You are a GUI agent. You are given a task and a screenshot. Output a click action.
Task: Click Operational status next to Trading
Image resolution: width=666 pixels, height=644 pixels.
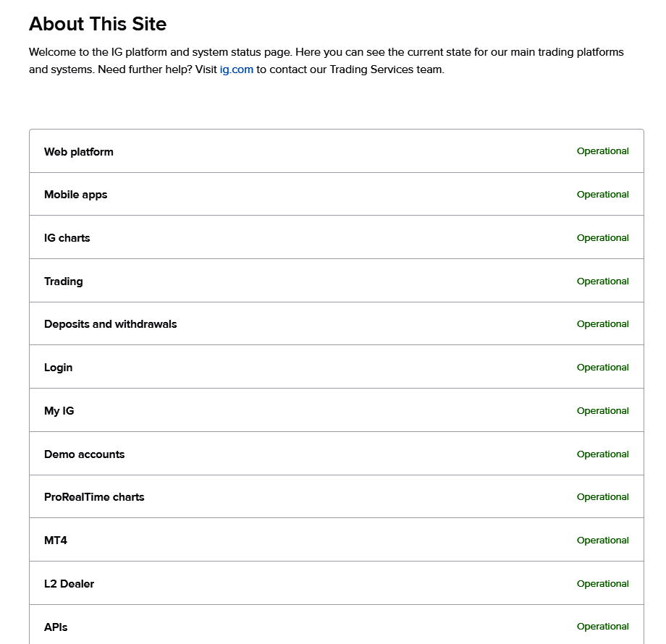[x=602, y=281]
